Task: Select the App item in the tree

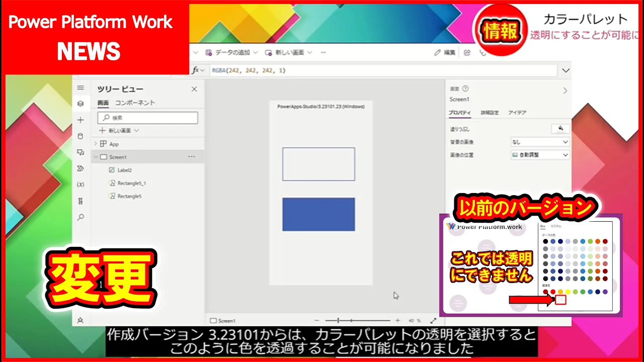Action: (114, 144)
